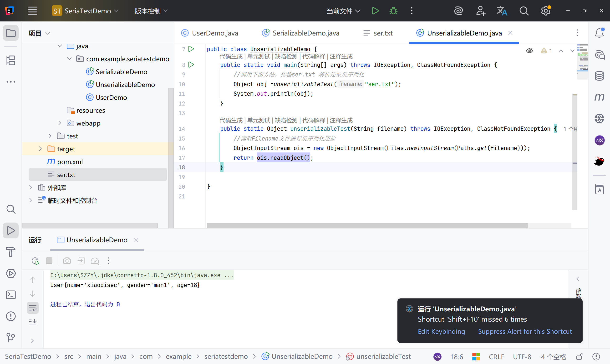The image size is (610, 364).
Task: Click Suppress Alert for this Shortcut
Action: [x=525, y=331]
